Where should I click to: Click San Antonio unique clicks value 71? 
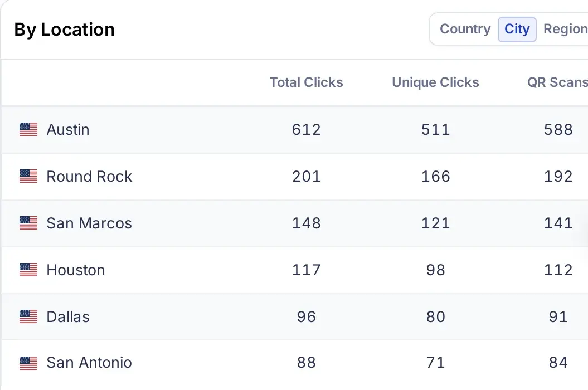[435, 363]
